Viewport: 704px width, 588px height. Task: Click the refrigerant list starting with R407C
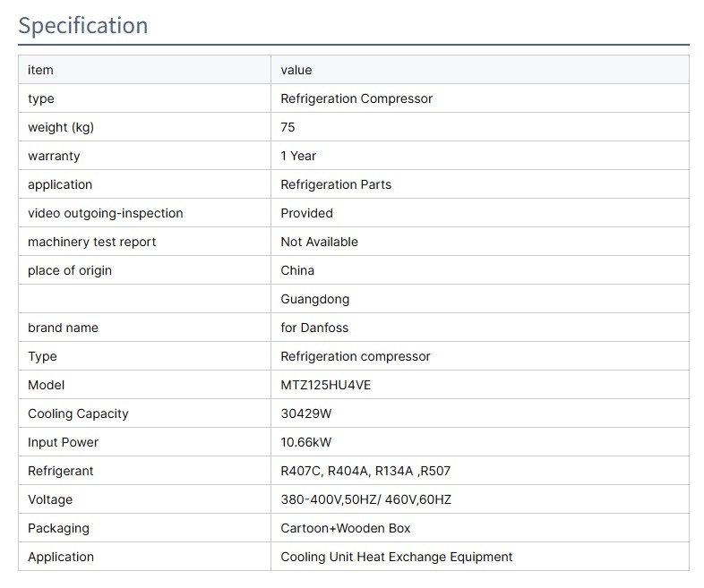pyautogui.click(x=365, y=471)
